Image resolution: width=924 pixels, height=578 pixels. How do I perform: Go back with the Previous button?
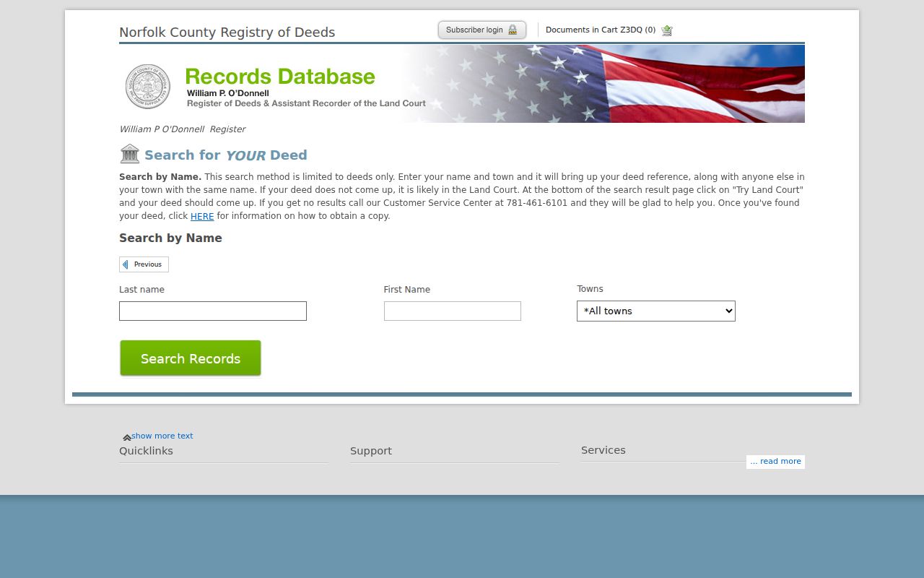(144, 264)
